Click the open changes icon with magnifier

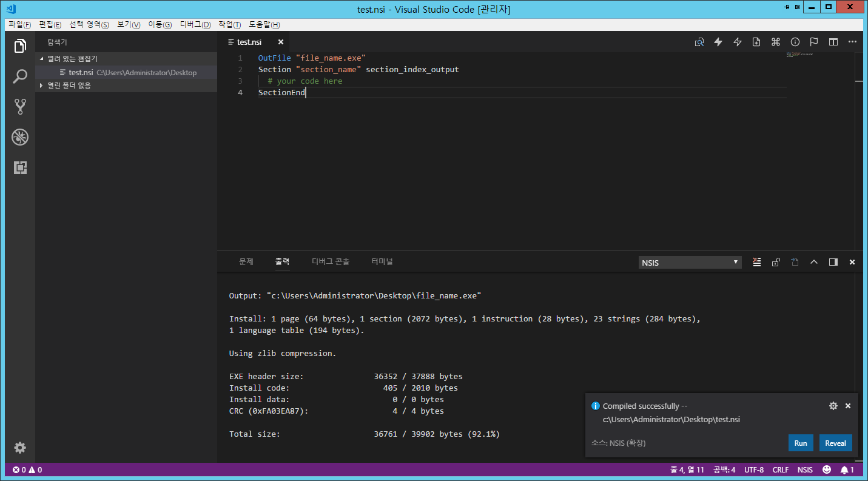coord(699,42)
